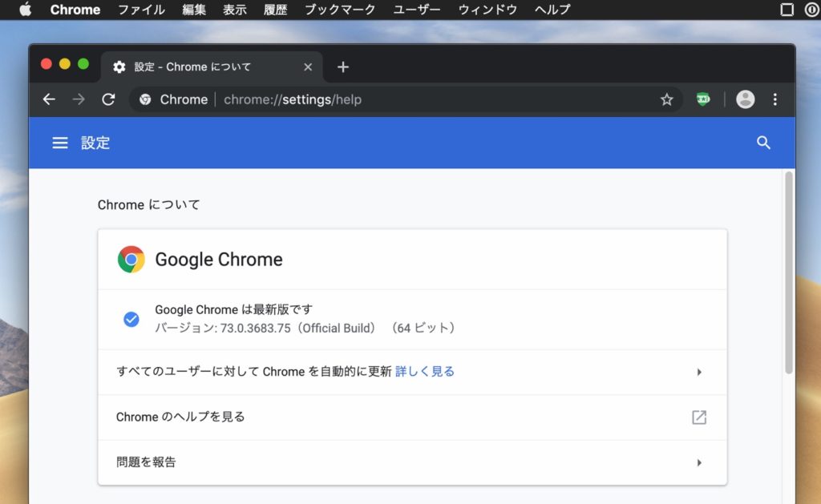Expand the automatic update options row
821x504 pixels.
[698, 371]
